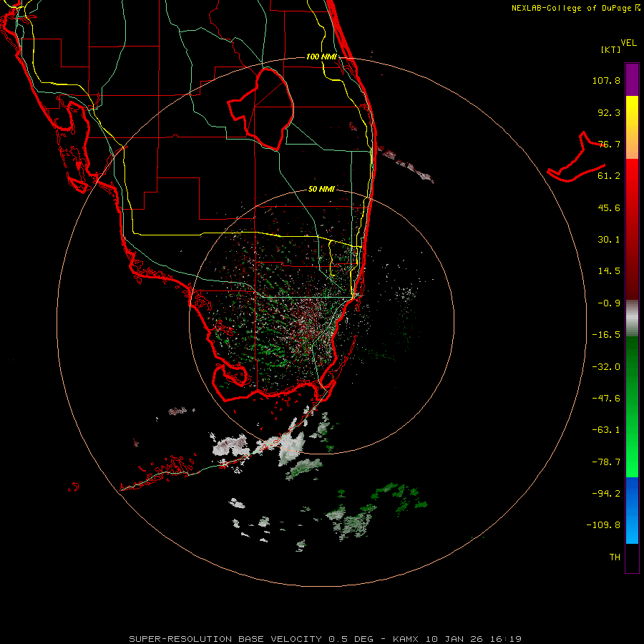Screen dimensions: 644x644
Task: Click the 76.7 value on velocity scale
Action: pyautogui.click(x=609, y=144)
